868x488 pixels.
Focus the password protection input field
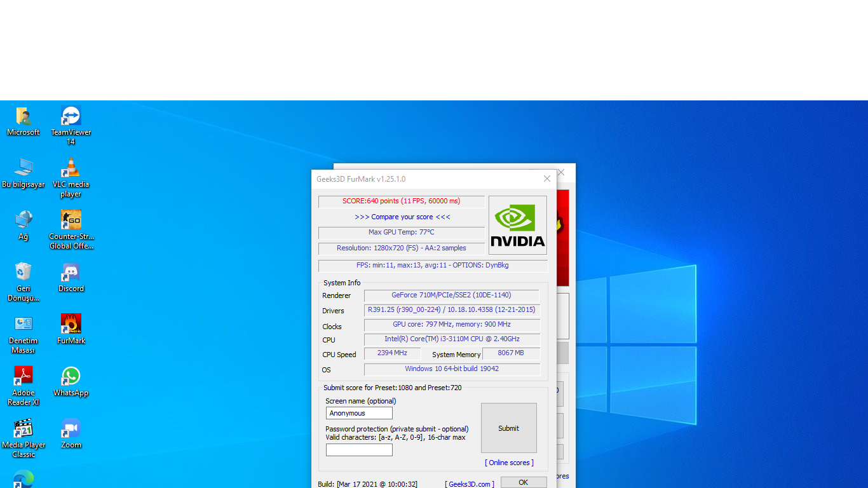click(x=359, y=450)
